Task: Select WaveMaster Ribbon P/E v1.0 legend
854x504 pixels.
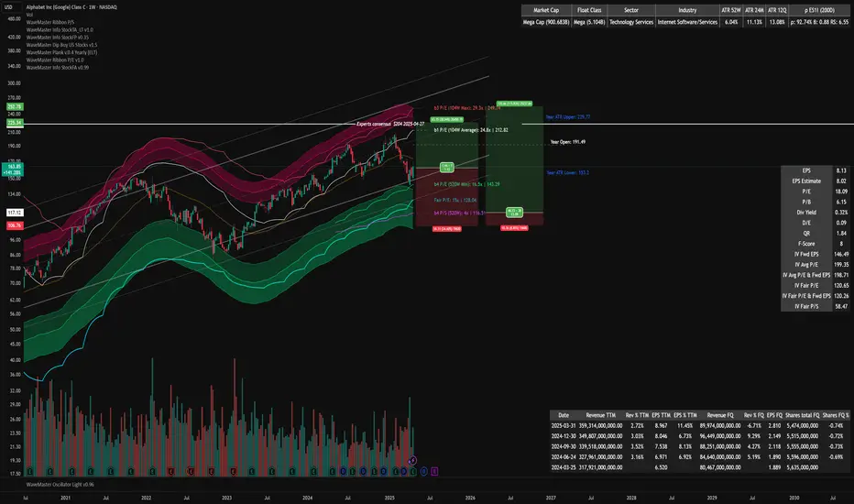Action: coord(55,60)
